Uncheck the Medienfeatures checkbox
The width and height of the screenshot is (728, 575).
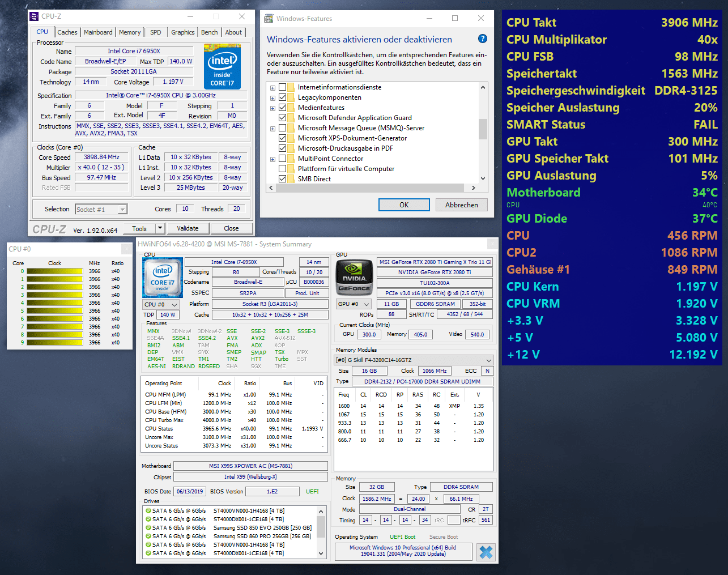[282, 108]
